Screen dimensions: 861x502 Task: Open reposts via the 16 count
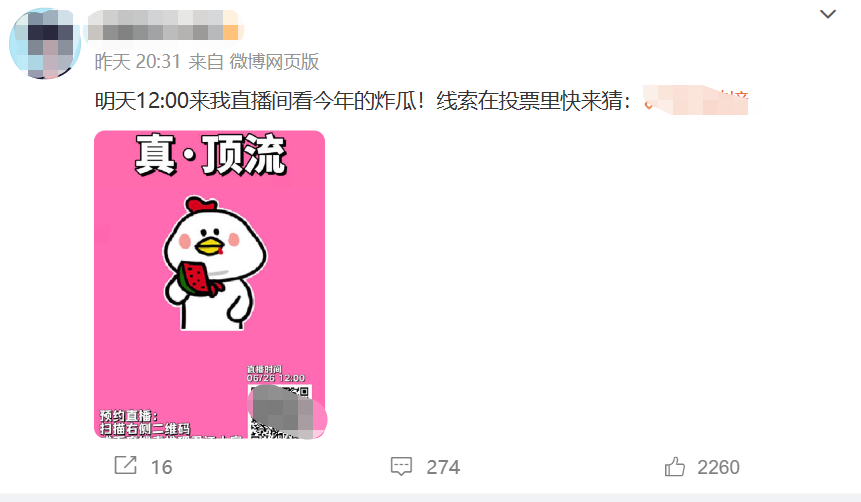(161, 467)
